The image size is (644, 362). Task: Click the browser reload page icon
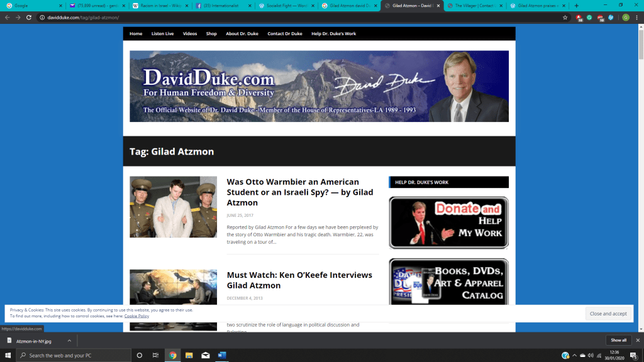(29, 18)
